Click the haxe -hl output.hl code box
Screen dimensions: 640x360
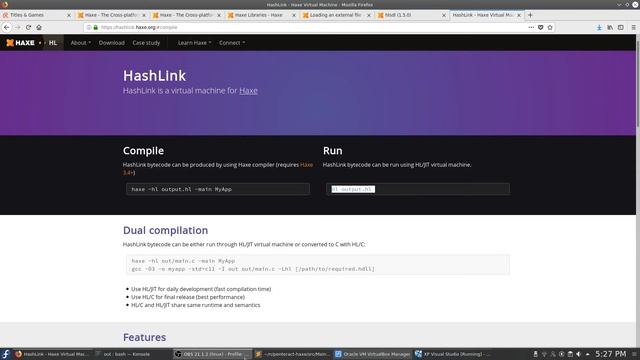[218, 189]
